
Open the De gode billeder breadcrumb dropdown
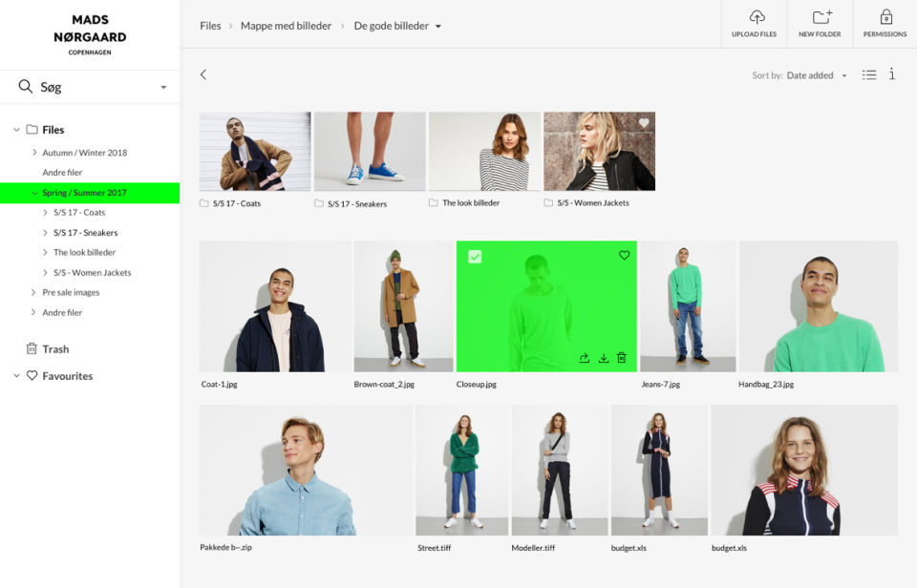point(438,27)
